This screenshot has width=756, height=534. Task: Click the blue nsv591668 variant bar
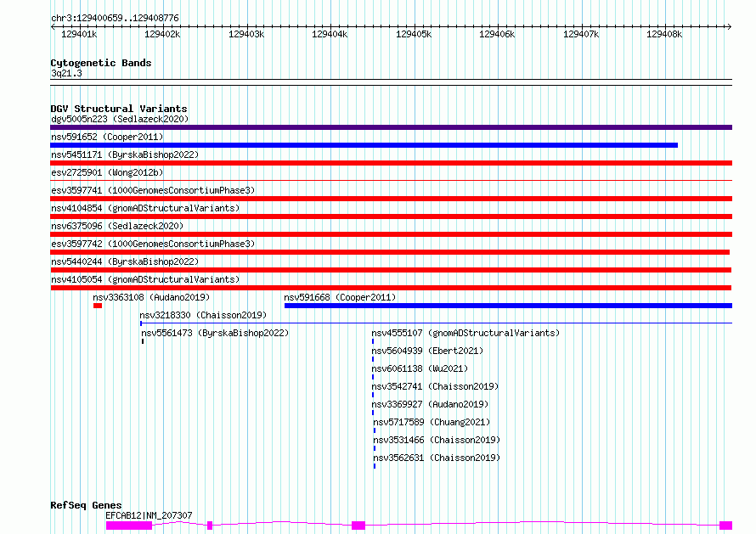(x=508, y=306)
